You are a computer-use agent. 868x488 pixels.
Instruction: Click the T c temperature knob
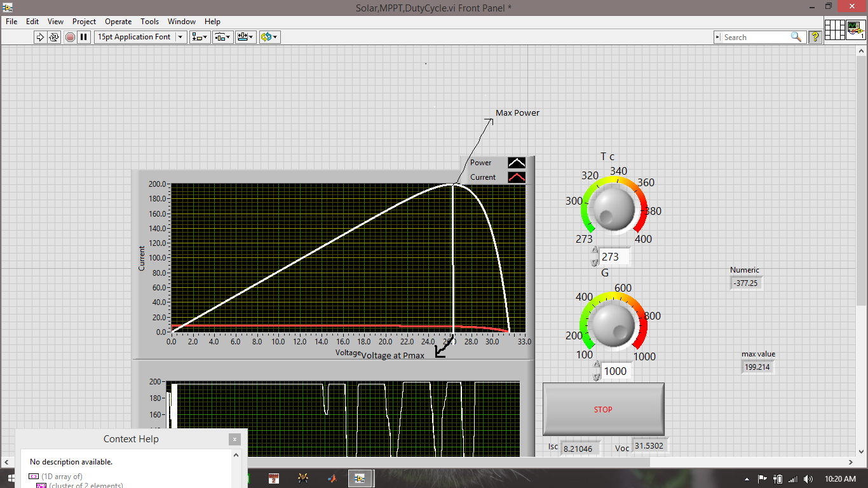pos(613,210)
